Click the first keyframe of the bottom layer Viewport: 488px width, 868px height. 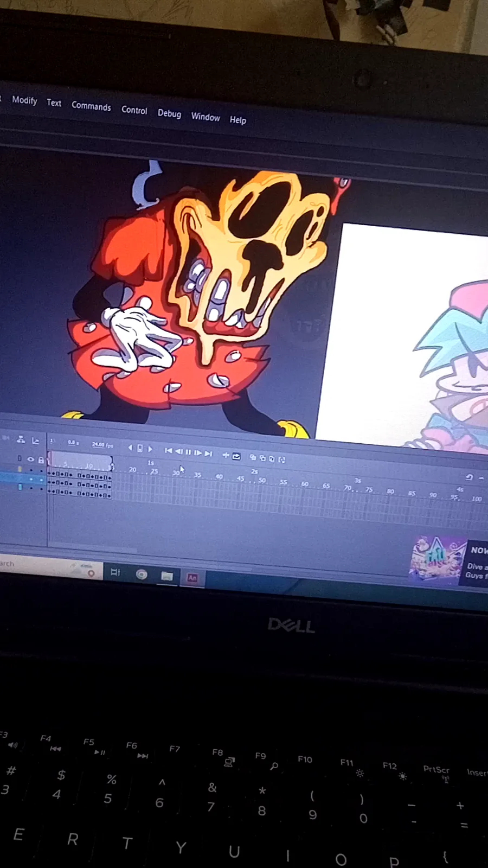(x=49, y=491)
